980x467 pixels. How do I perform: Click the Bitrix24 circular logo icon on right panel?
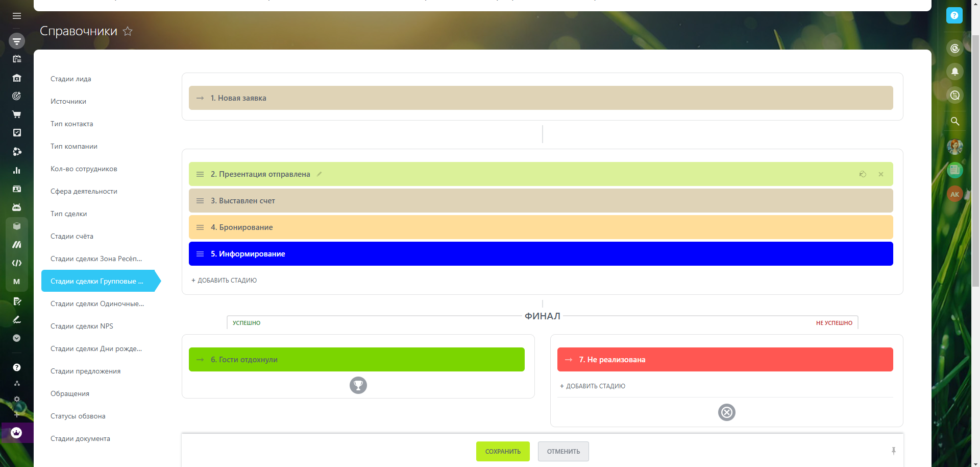(x=955, y=49)
